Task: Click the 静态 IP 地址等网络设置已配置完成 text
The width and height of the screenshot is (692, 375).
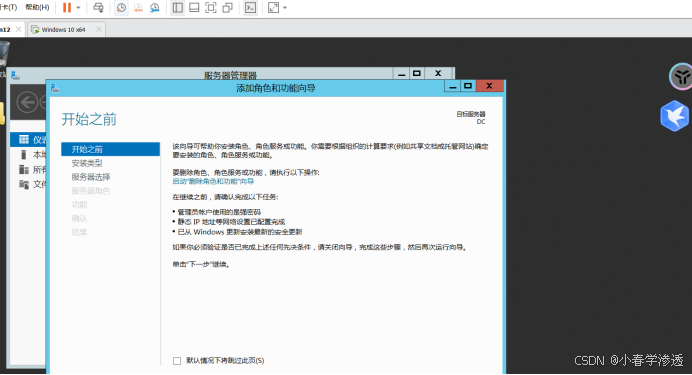Action: click(x=231, y=222)
